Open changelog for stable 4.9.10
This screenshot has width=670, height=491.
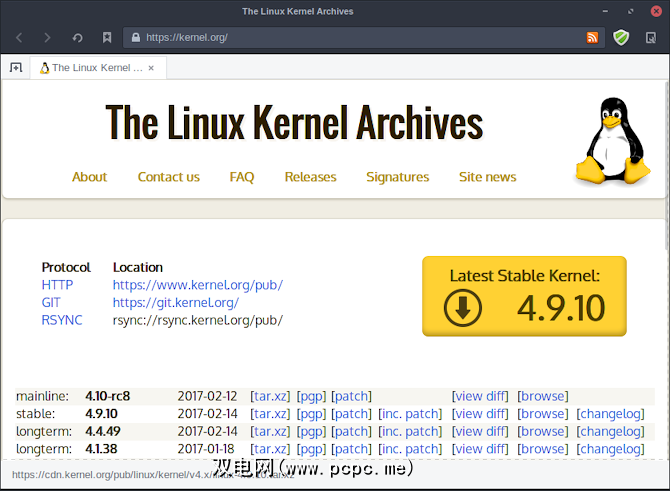(610, 414)
